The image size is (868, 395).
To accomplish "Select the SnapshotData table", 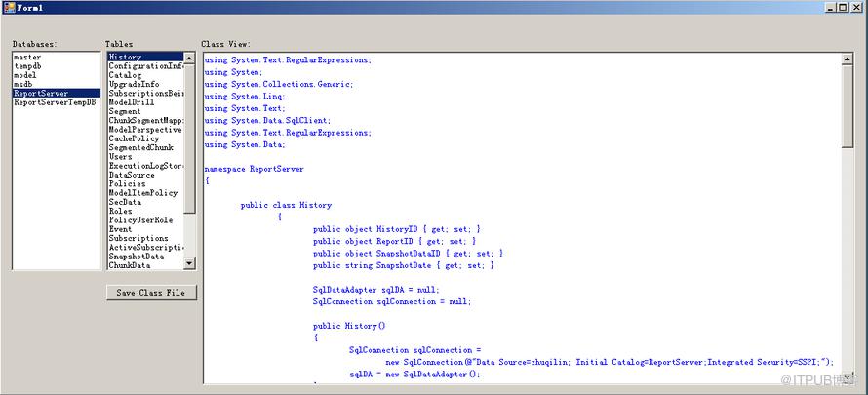I will (x=145, y=257).
